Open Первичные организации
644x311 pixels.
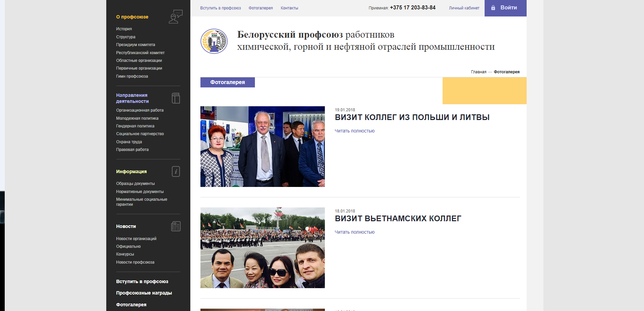(x=139, y=68)
